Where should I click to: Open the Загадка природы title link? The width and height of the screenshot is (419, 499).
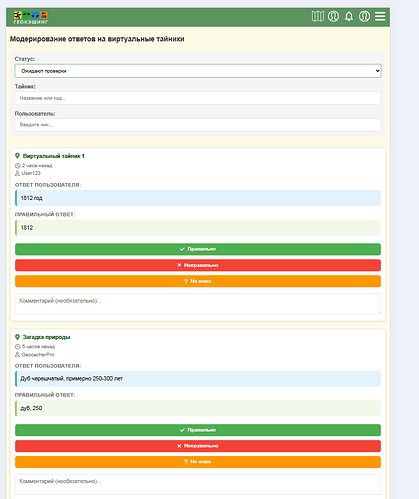tap(46, 337)
